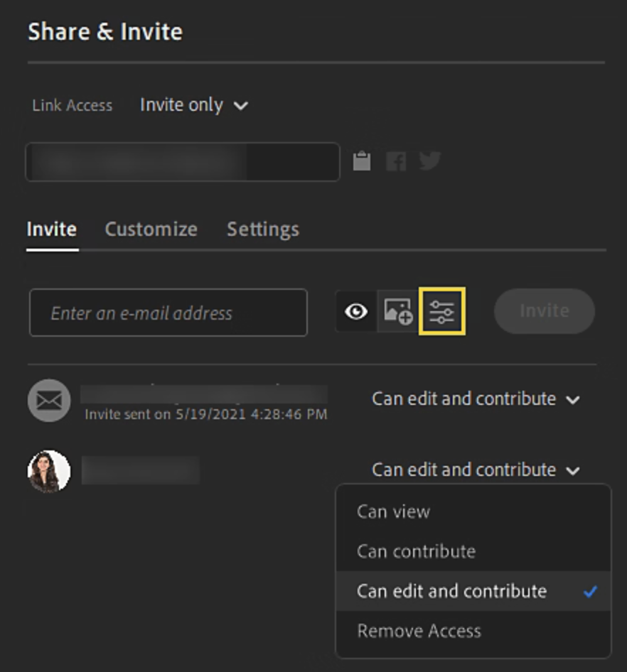Share the link on Twitter
Image resolution: width=627 pixels, height=672 pixels.
(430, 161)
